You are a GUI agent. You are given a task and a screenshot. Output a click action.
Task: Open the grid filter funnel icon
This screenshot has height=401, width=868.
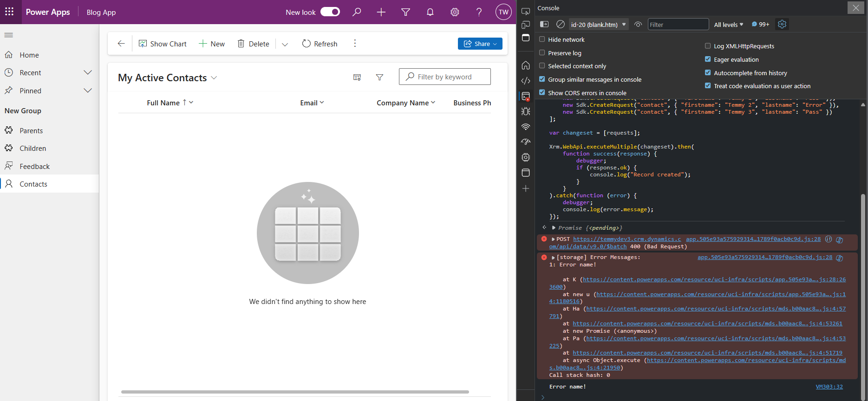point(379,77)
